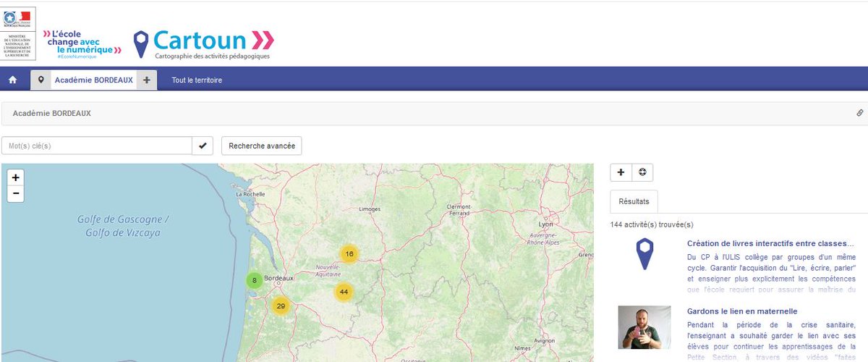Open the map cluster showing 29
868x362 pixels.
click(281, 306)
